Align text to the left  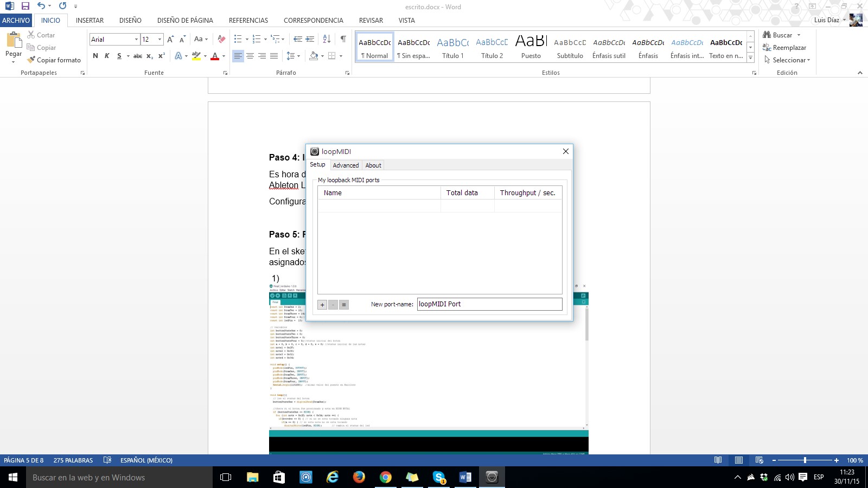click(x=238, y=56)
